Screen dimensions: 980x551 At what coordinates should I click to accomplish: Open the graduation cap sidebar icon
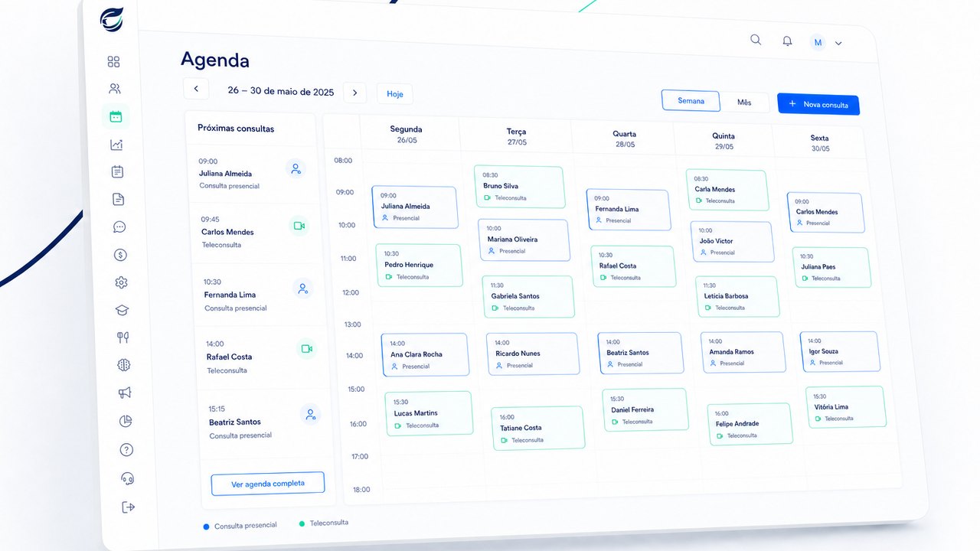point(122,310)
